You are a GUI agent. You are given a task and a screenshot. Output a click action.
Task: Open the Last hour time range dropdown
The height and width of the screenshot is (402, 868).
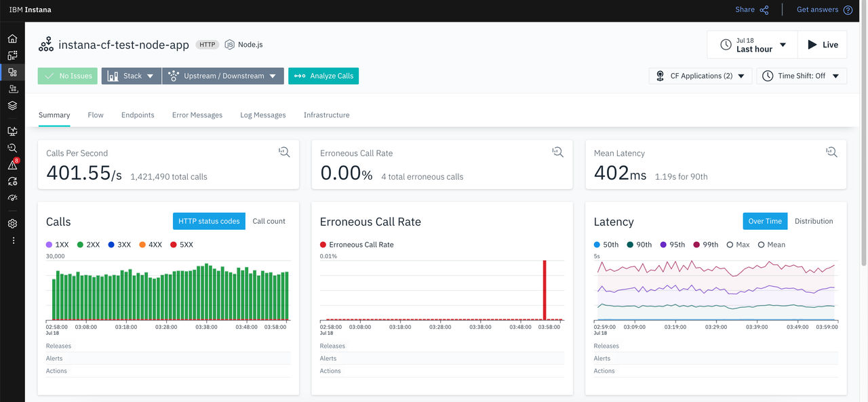[752, 45]
